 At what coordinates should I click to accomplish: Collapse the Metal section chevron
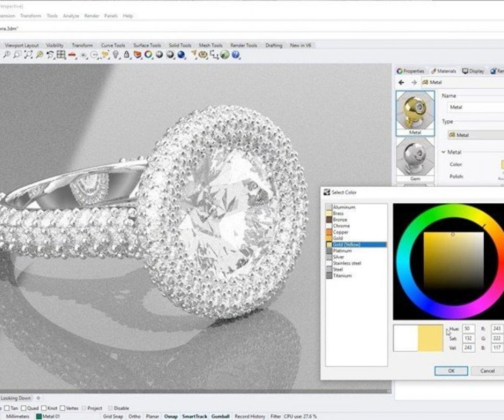tap(444, 152)
